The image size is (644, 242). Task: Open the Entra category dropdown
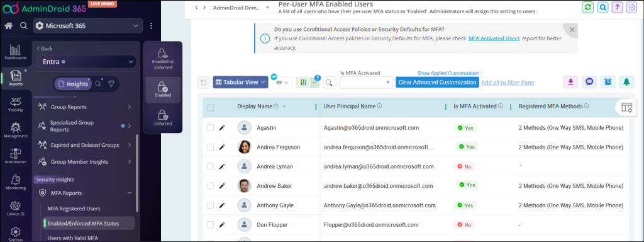(87, 62)
